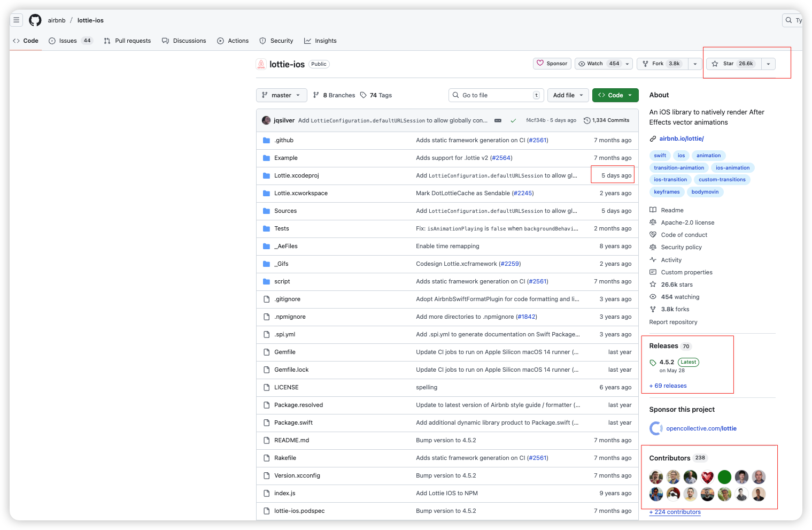Select the bodymovin topic tag
812x530 pixels.
705,192
